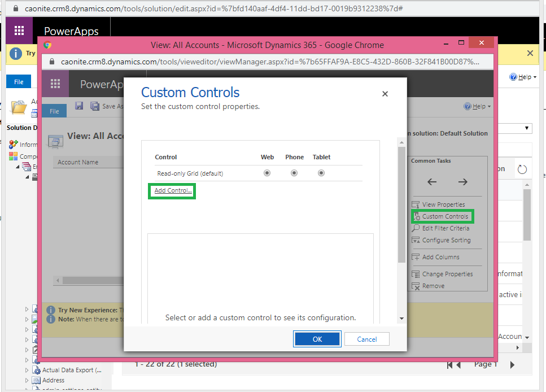Select the Address tree item
The height and width of the screenshot is (392, 546).
pos(53,380)
